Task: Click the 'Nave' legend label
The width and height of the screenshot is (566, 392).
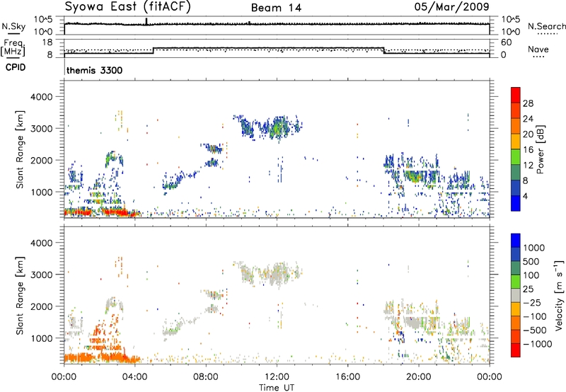Action: [538, 50]
